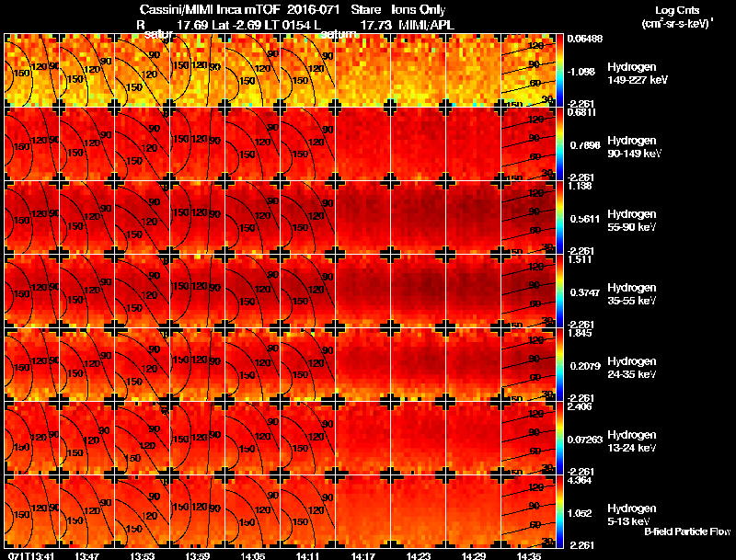Select the 'Hydrogen 149-227 keV' row label
736x560 pixels.
pyautogui.click(x=638, y=74)
